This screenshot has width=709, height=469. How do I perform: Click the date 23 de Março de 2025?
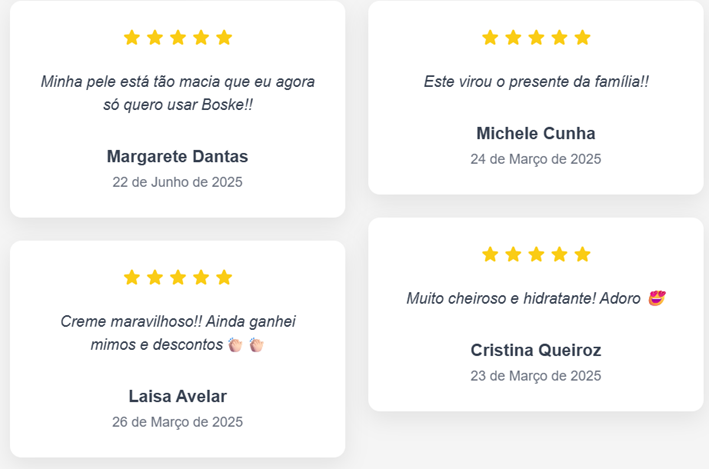536,376
